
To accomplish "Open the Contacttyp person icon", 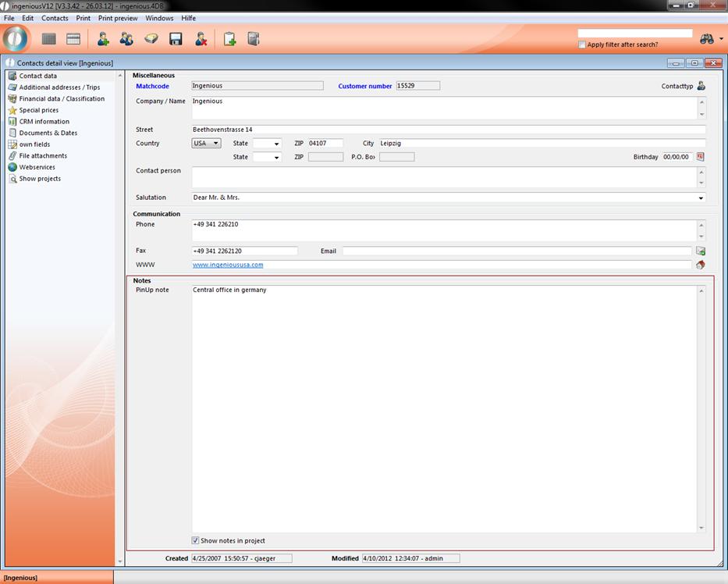I will [701, 86].
